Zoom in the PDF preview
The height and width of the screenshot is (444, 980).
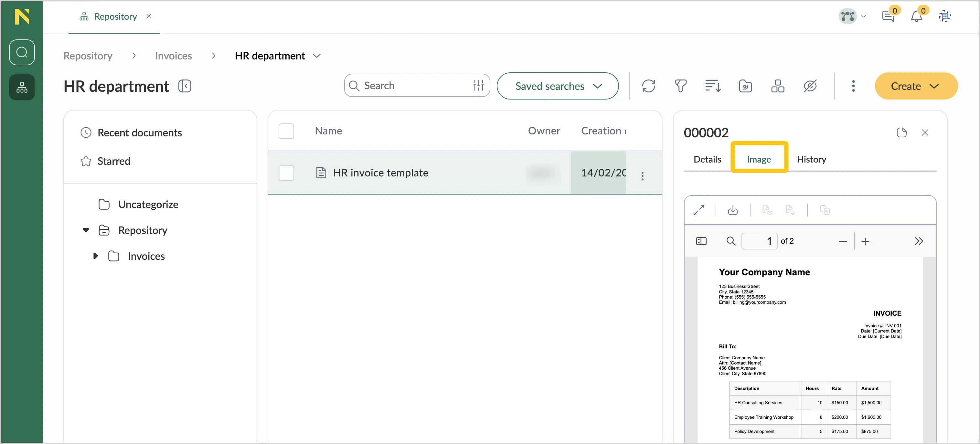coord(865,241)
